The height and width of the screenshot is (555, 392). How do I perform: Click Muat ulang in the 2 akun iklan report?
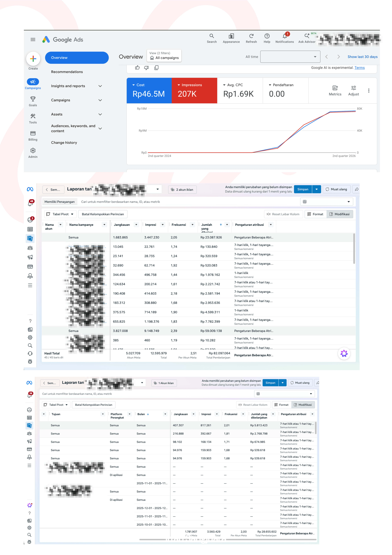pyautogui.click(x=336, y=189)
